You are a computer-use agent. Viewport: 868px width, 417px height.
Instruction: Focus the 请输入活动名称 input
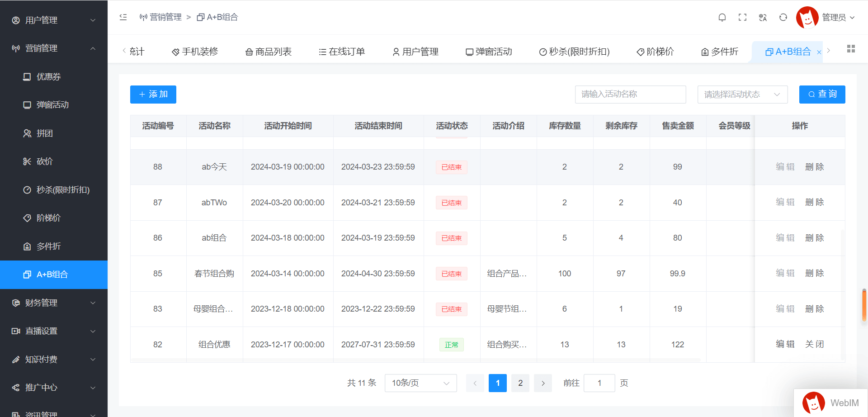click(630, 95)
